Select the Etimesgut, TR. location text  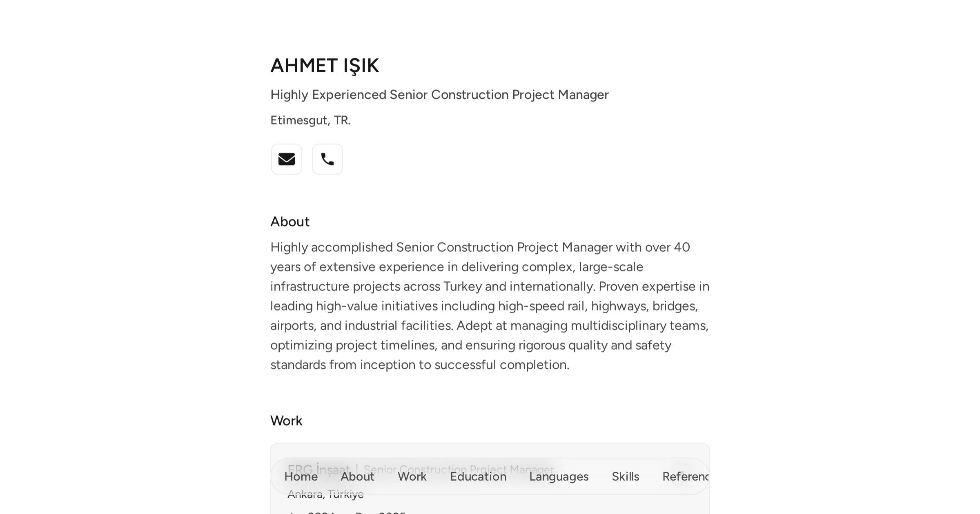click(310, 120)
